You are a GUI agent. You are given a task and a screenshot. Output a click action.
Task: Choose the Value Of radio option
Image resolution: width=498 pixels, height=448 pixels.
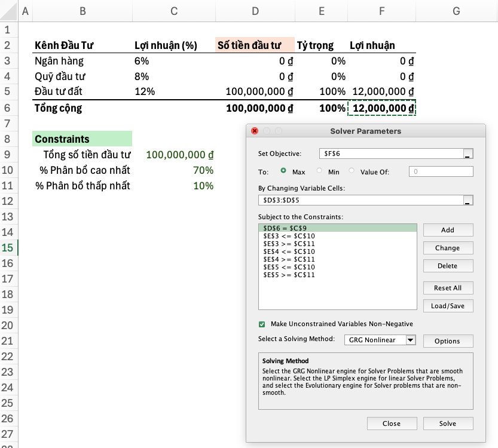click(x=352, y=171)
